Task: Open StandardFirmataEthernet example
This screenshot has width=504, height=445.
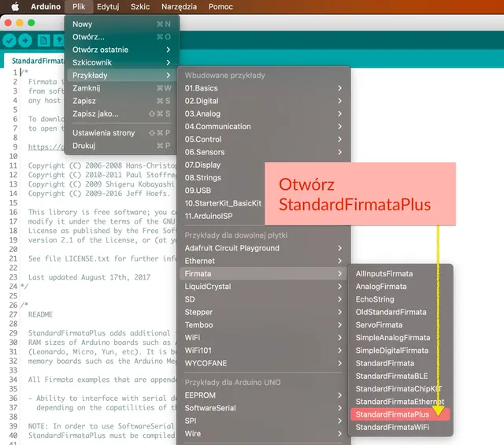Action: pyautogui.click(x=400, y=402)
